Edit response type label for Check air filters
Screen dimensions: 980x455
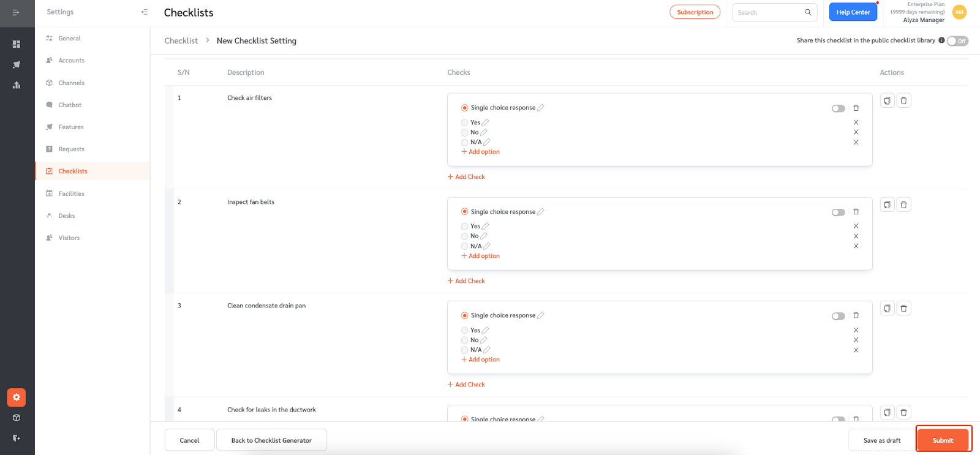[541, 108]
